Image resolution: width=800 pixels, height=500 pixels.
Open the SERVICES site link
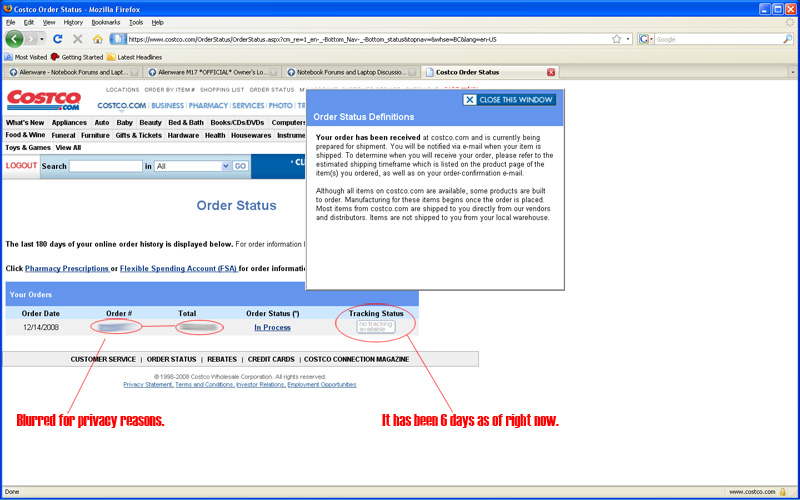248,106
